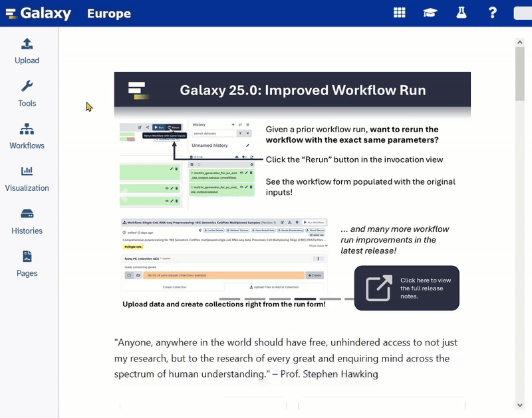Click the Stephen Hawking quote paragraph
This screenshot has height=418, width=532.
(x=286, y=358)
